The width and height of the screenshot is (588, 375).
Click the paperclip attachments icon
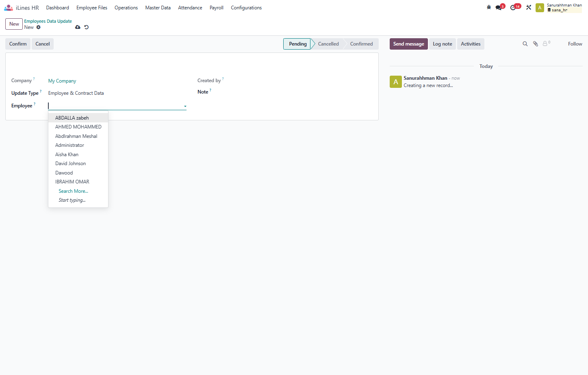coord(536,44)
